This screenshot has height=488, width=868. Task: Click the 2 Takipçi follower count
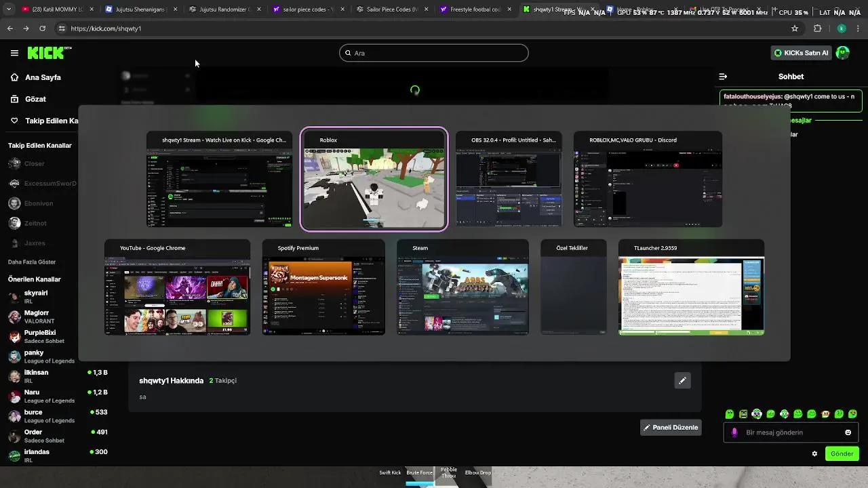pos(222,380)
